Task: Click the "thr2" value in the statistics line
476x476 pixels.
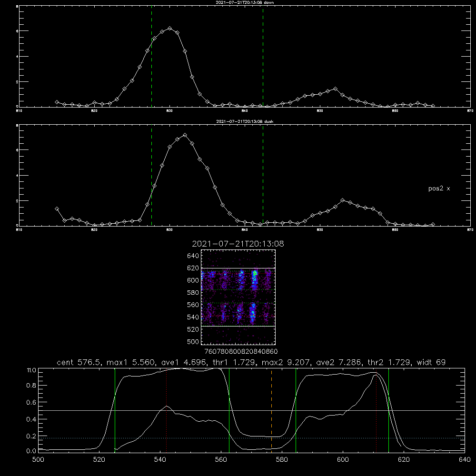Action: pyautogui.click(x=400, y=362)
